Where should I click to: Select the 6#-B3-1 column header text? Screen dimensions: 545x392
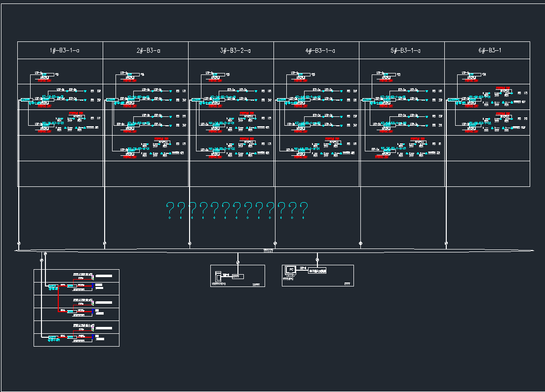point(490,51)
